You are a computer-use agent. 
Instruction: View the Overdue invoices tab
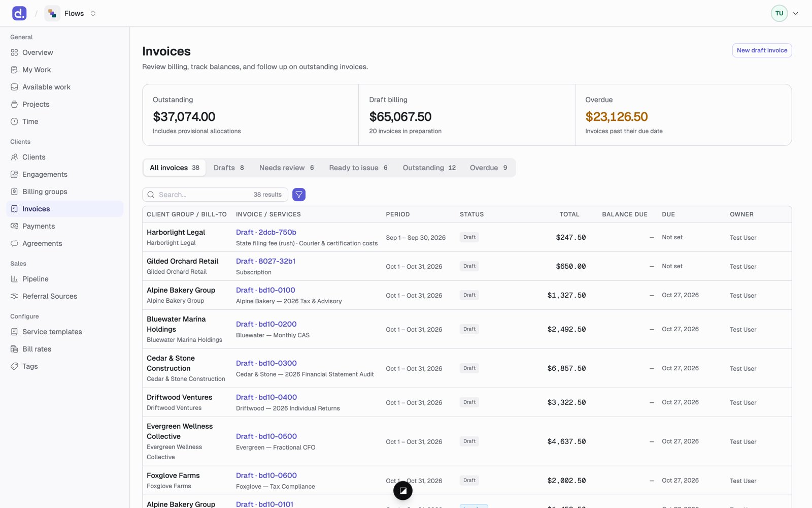click(489, 168)
